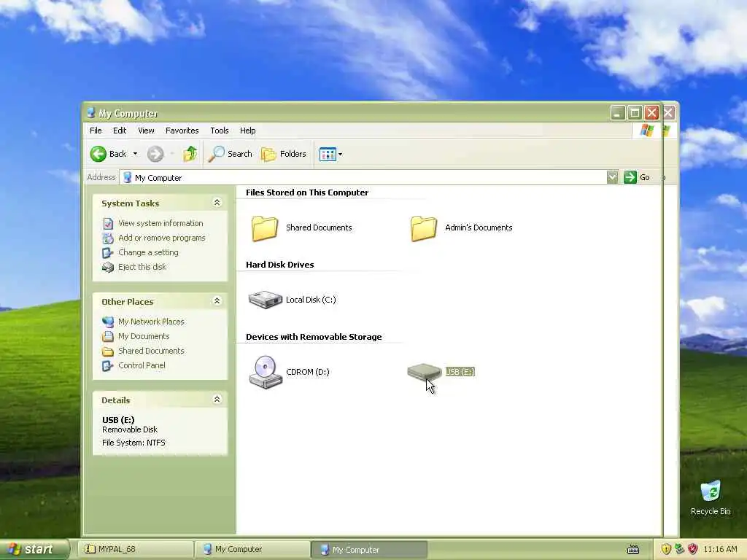
Task: Click the Windows flag logo throbber
Action: (x=646, y=130)
